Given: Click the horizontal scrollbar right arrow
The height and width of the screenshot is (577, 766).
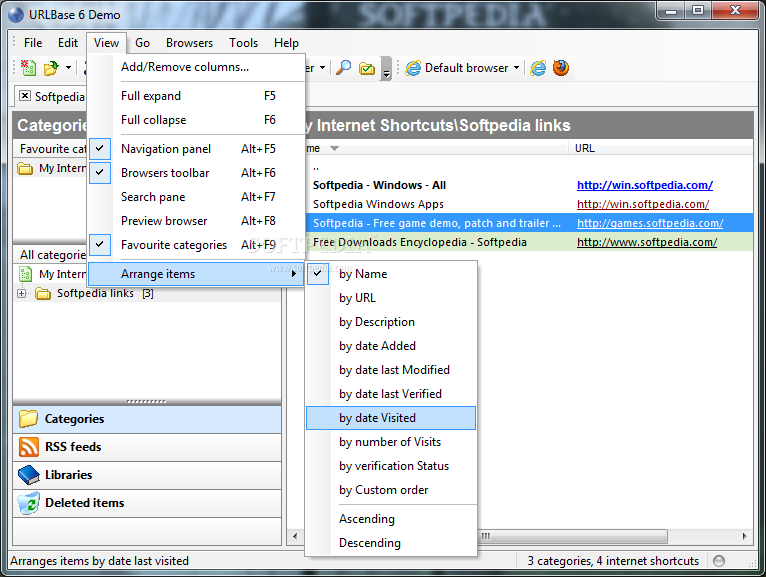Looking at the screenshot, I should (744, 536).
